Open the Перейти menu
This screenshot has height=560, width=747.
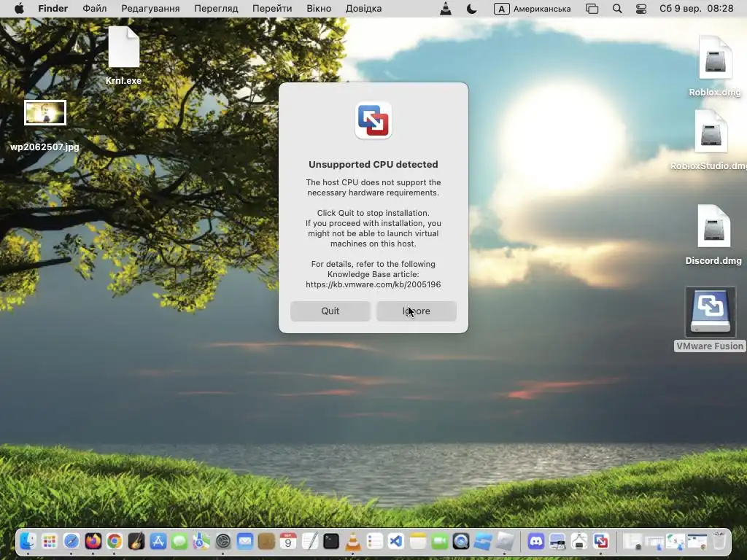[x=271, y=9]
